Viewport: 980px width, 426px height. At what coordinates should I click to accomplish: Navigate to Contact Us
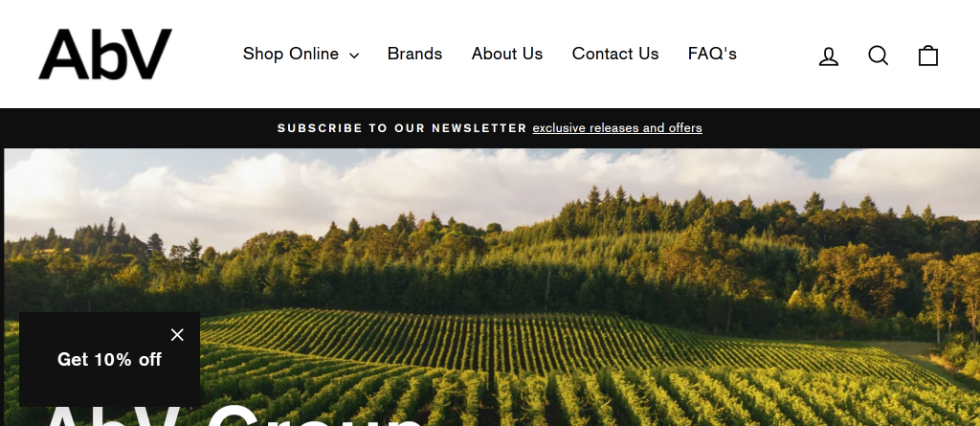(615, 54)
